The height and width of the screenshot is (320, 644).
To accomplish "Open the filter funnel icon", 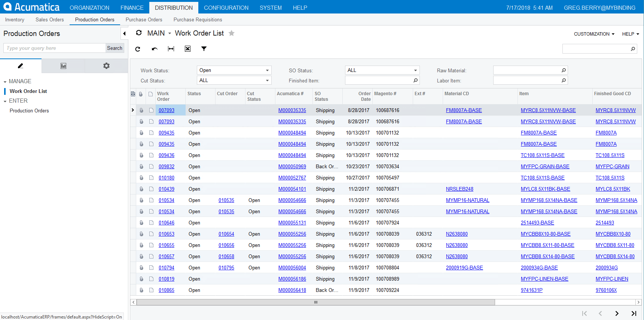I will (x=204, y=49).
